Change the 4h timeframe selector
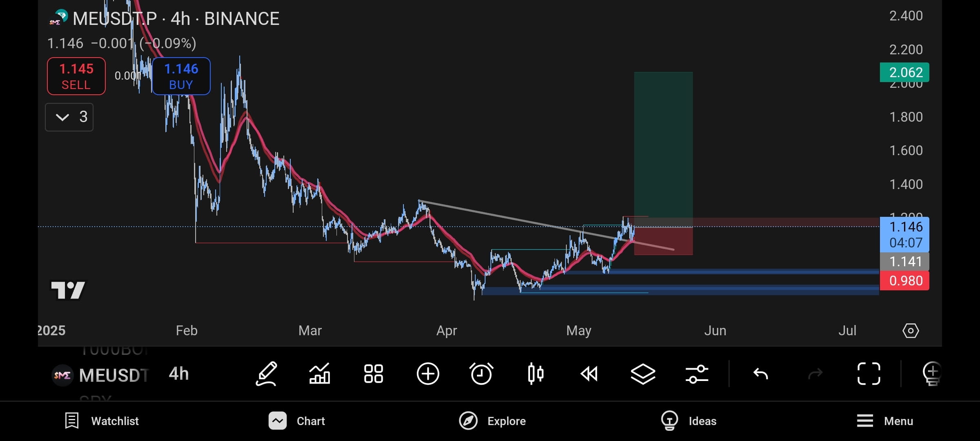The width and height of the screenshot is (980, 441). [x=179, y=374]
